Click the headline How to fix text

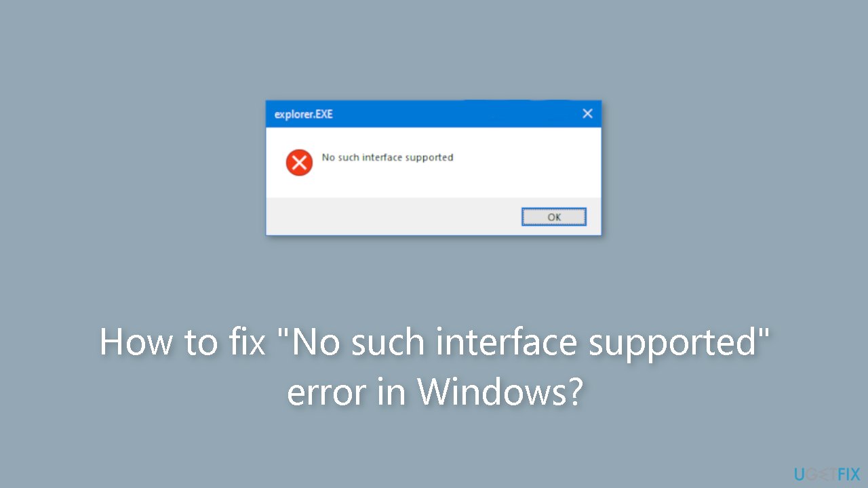point(182,342)
